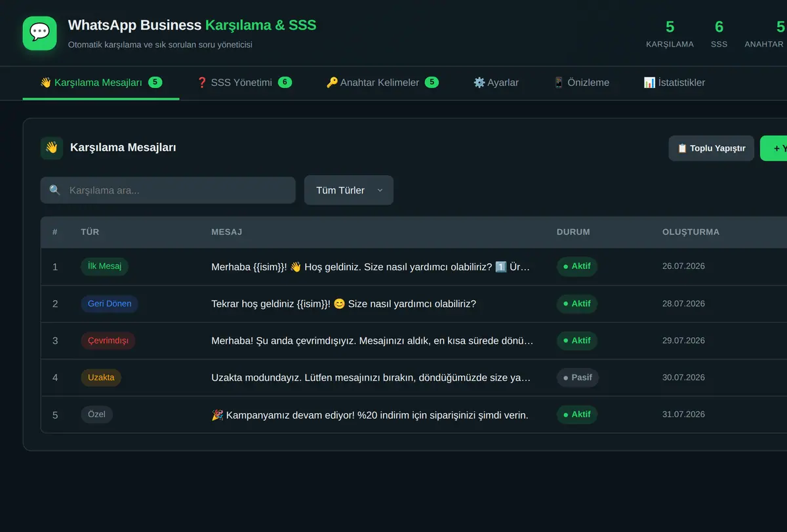Click the green add button next to Toplu Yapıştır

point(775,148)
